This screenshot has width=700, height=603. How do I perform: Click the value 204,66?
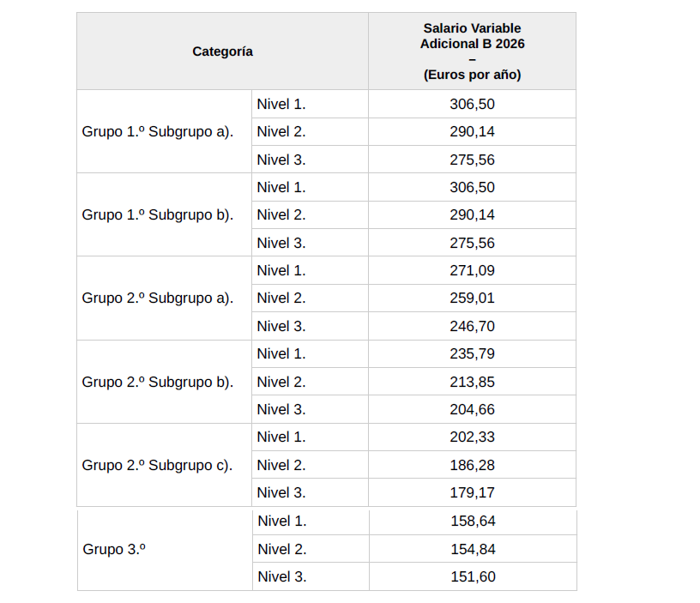tap(473, 409)
